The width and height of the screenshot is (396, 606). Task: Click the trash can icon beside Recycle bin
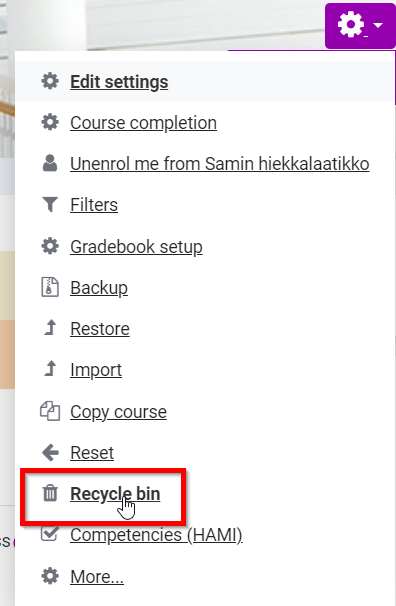[50, 493]
